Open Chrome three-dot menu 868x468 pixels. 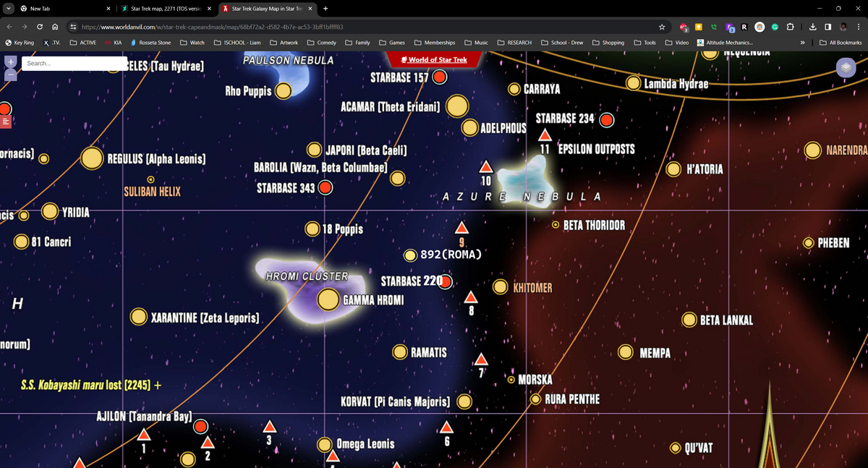[858, 27]
